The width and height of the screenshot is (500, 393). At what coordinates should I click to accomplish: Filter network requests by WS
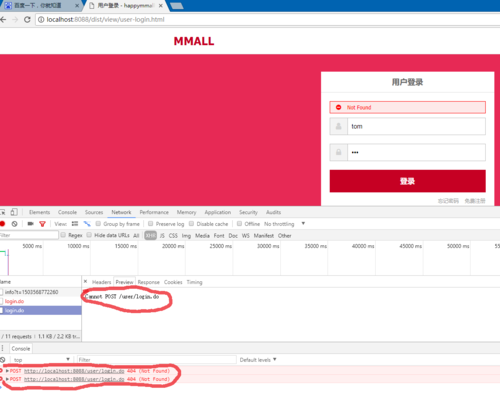(246, 235)
